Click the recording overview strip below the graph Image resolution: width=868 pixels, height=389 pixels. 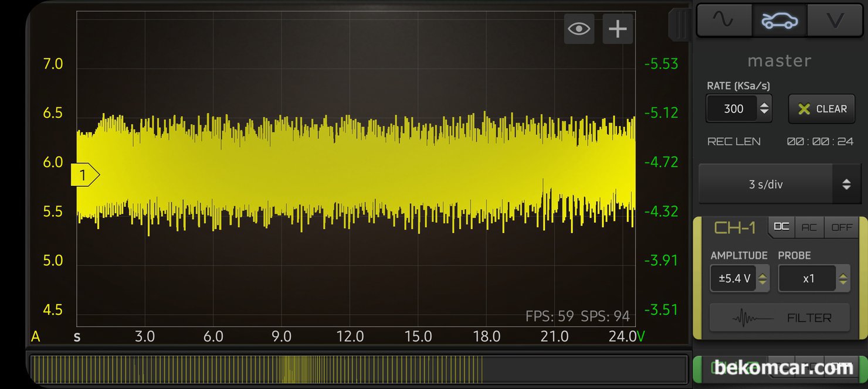point(358,370)
